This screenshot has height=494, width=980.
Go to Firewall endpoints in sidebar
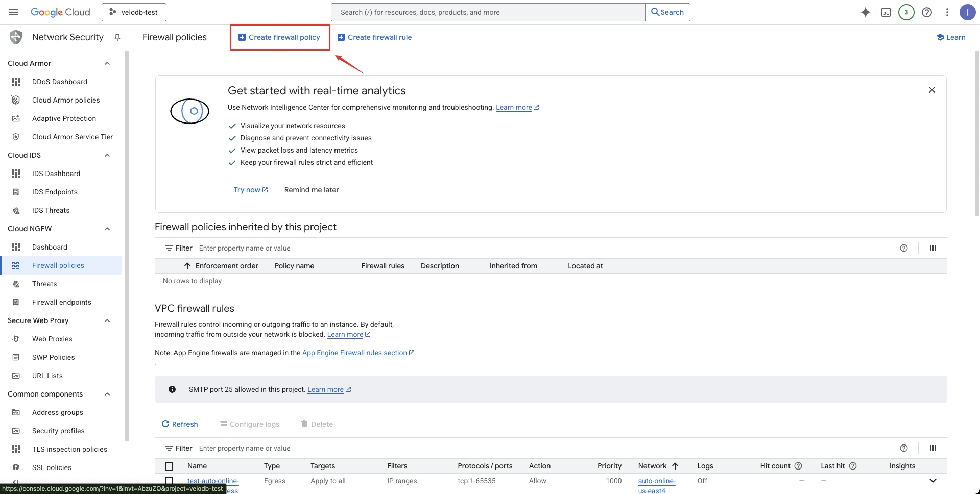coord(61,302)
